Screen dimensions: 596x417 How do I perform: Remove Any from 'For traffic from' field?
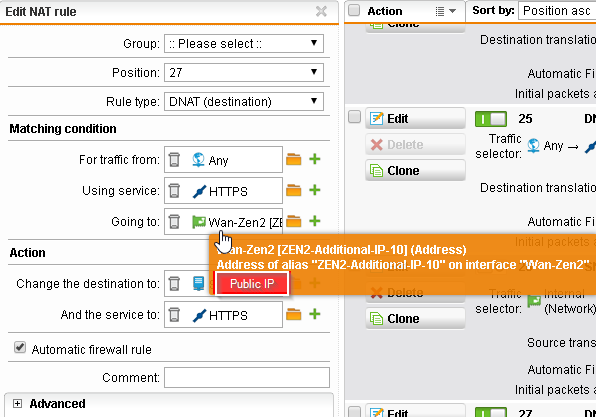pos(174,160)
